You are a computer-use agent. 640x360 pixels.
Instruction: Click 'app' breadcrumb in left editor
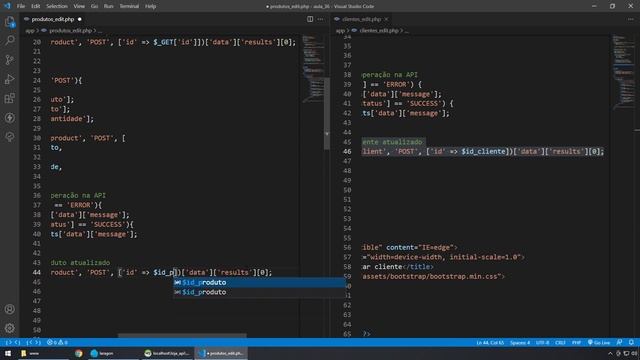[30, 31]
